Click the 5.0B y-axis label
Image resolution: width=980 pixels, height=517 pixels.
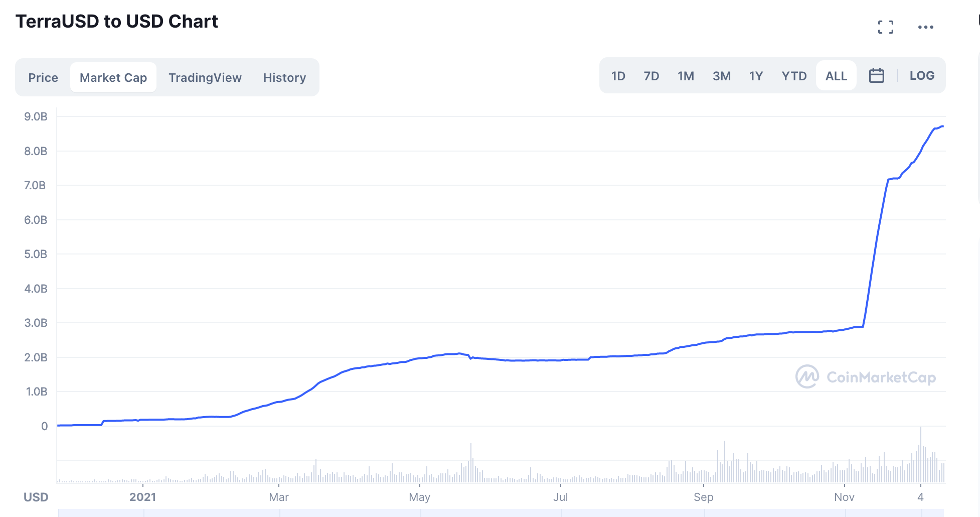36,254
